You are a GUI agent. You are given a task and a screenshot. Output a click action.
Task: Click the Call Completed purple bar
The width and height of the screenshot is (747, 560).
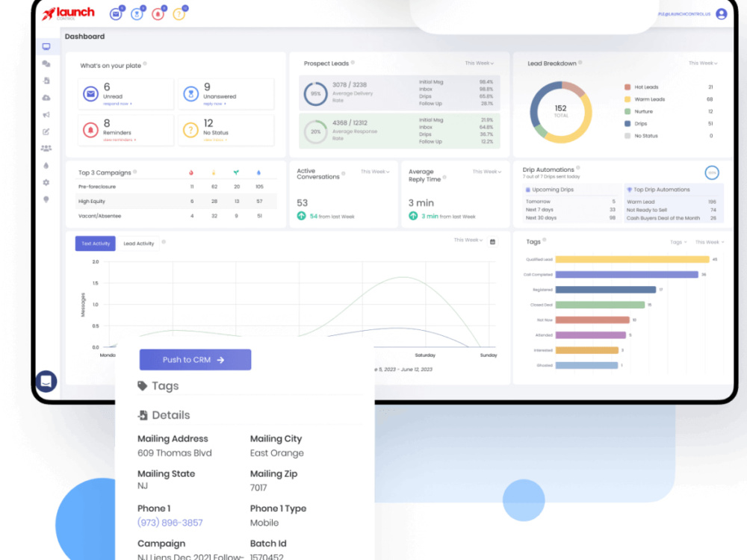click(627, 275)
